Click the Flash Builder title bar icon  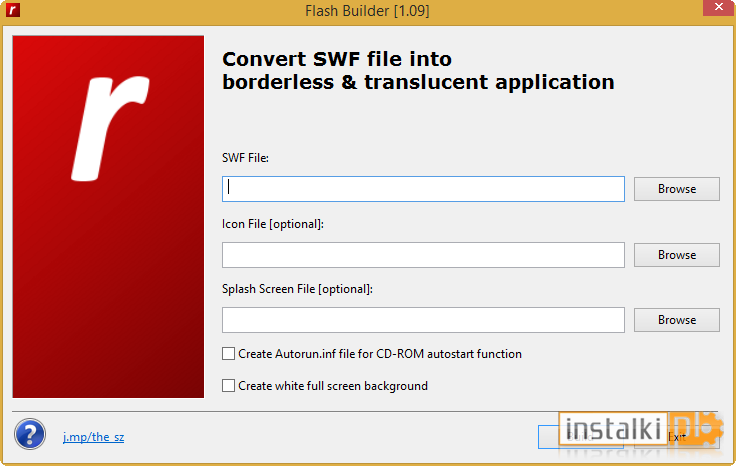pos(13,10)
